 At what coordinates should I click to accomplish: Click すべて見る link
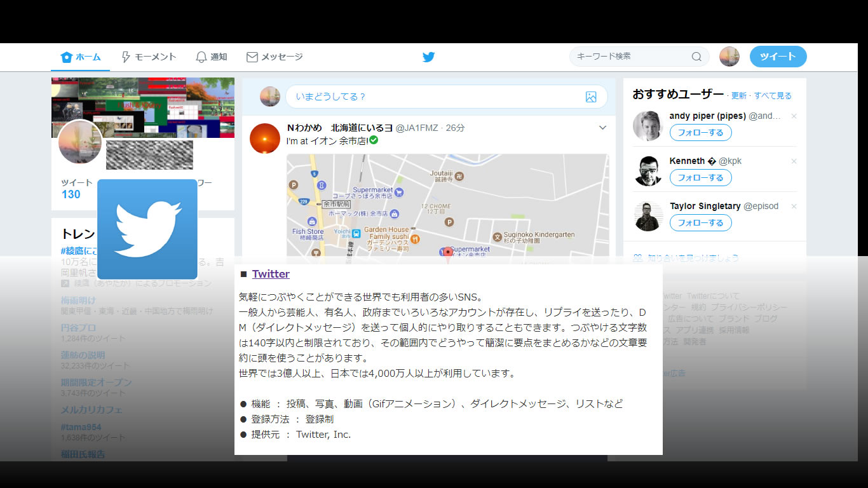coord(773,96)
